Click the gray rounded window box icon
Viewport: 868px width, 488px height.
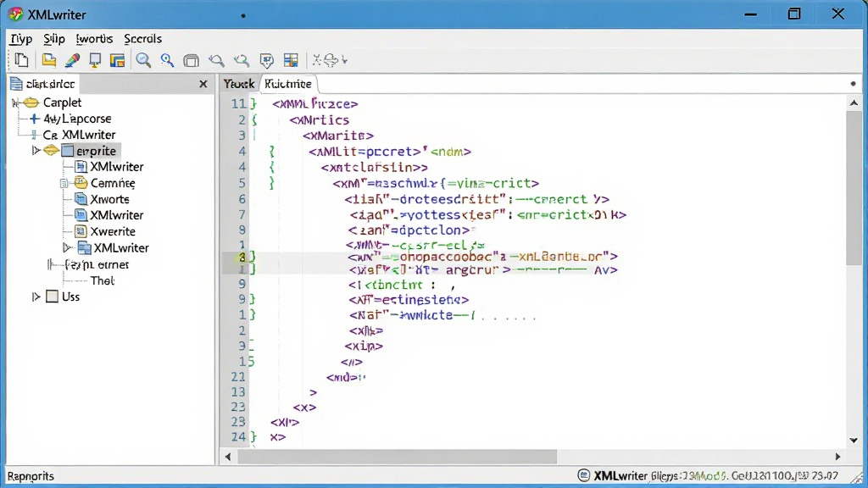tap(191, 60)
